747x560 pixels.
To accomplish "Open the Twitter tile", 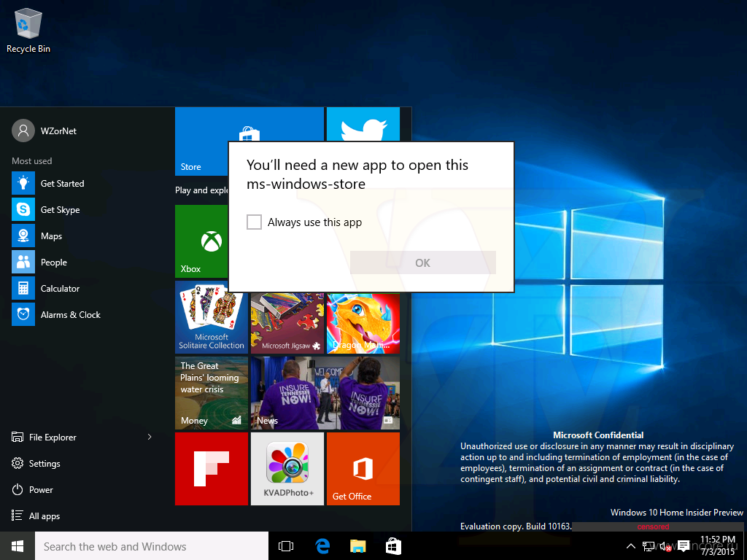I will pyautogui.click(x=363, y=125).
